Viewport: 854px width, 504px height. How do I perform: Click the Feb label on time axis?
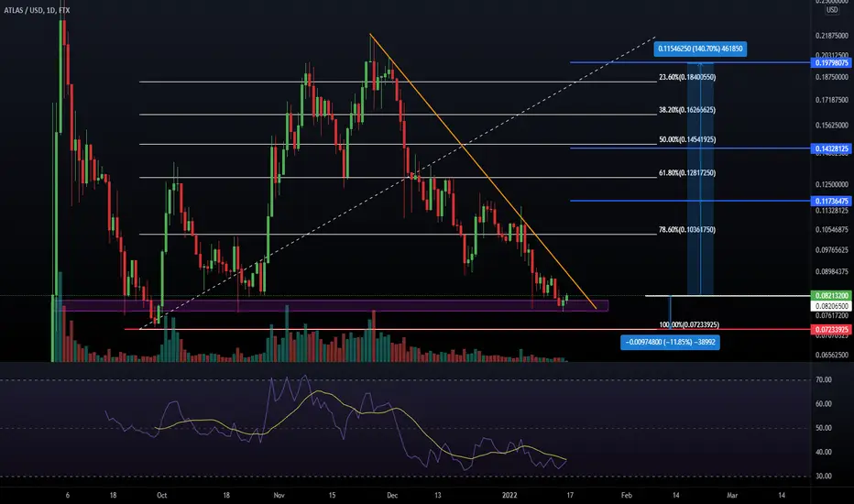tap(627, 495)
